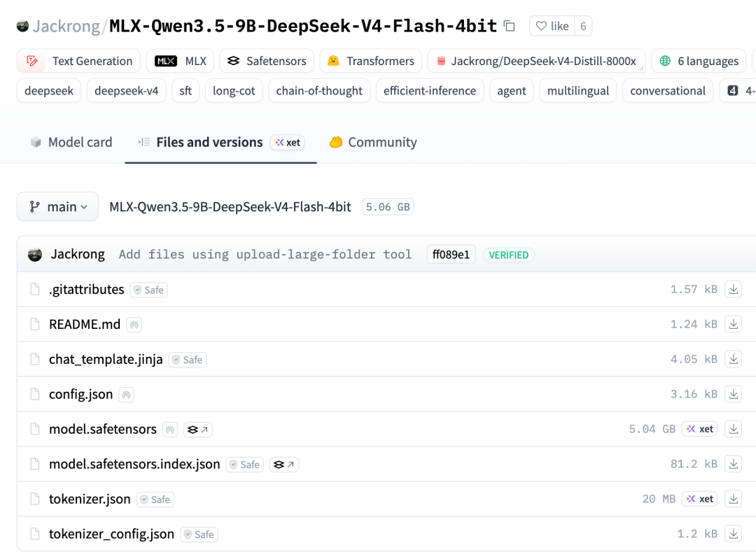Open the model.safetensors.index.json file
Image resolution: width=756 pixels, height=559 pixels.
coord(134,464)
